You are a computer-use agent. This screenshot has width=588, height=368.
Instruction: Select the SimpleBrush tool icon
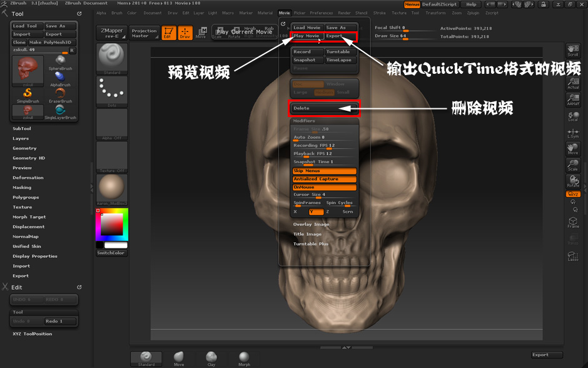[28, 95]
